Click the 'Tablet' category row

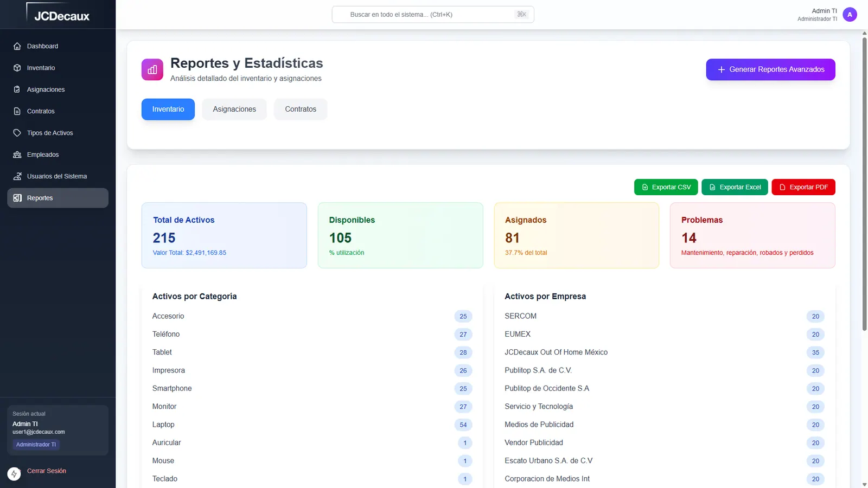click(x=312, y=352)
